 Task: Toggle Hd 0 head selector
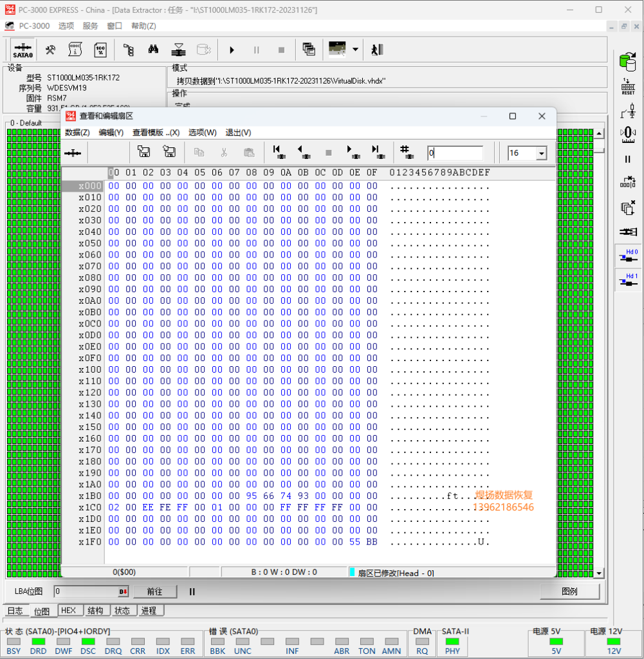pyautogui.click(x=628, y=255)
